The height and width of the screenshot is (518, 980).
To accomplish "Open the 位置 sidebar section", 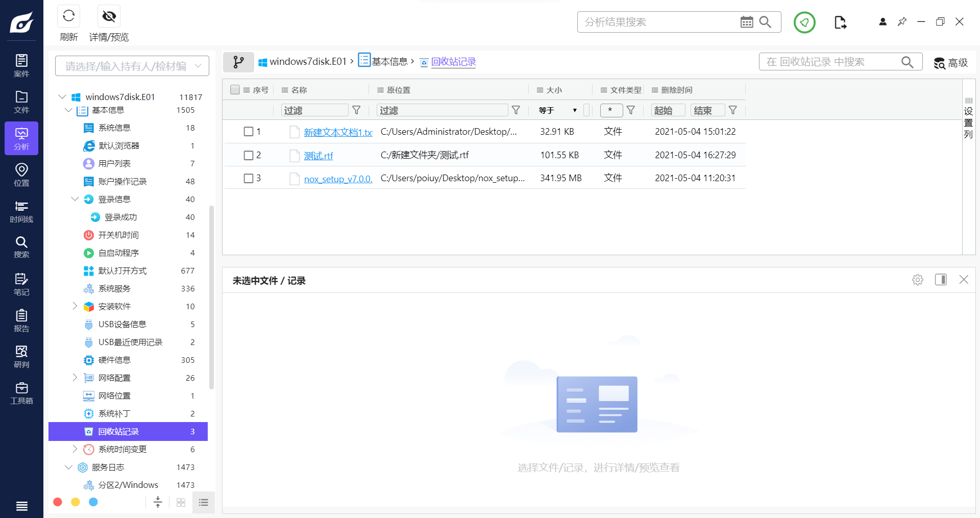I will coord(21,175).
